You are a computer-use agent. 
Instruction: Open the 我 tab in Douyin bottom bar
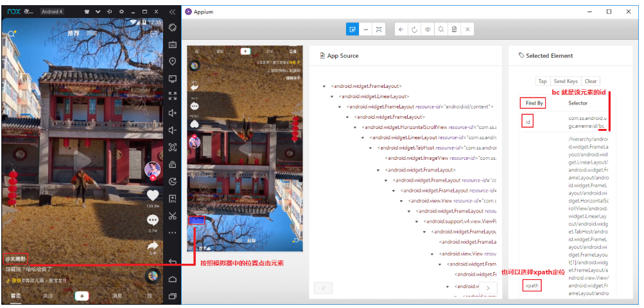tap(150, 296)
